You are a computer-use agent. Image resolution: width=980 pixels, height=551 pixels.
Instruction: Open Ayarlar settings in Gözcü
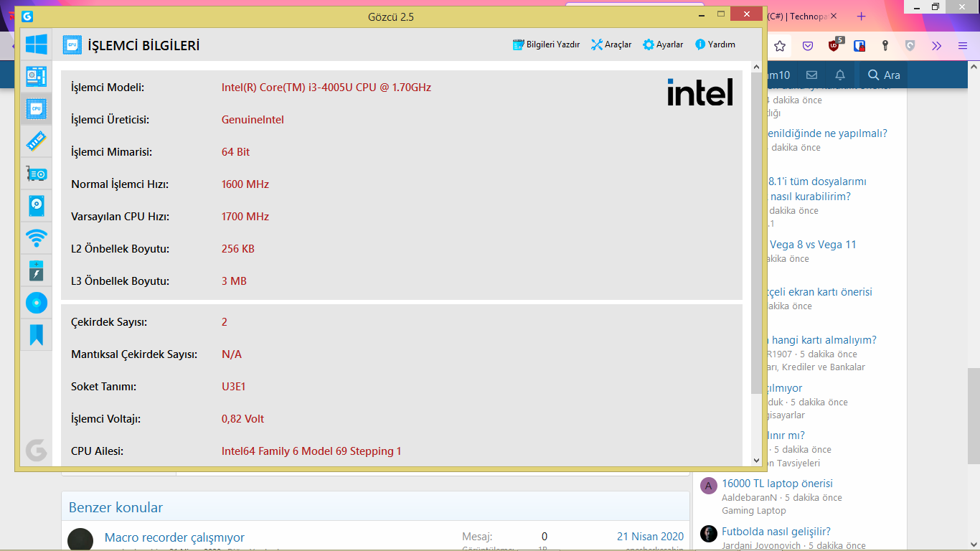click(x=663, y=44)
